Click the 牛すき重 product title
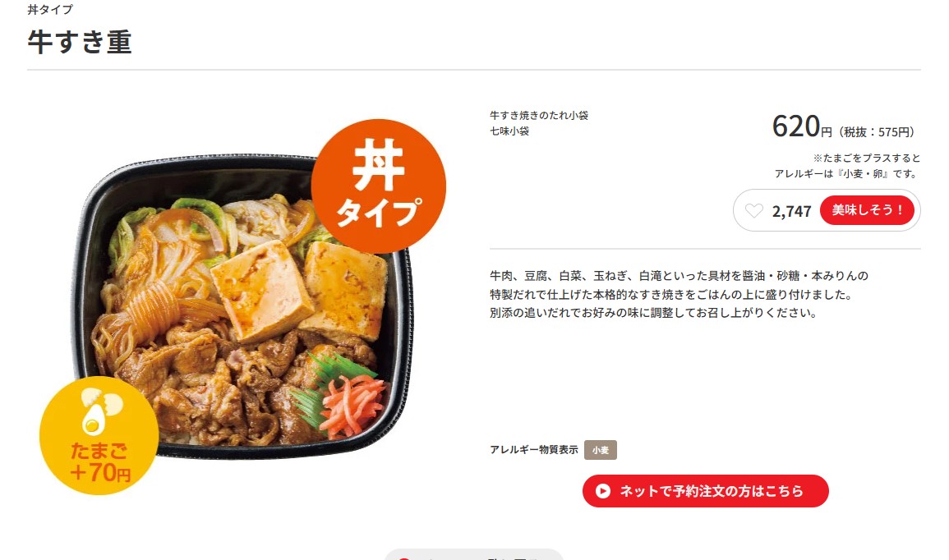The width and height of the screenshot is (949, 560). coord(79,42)
